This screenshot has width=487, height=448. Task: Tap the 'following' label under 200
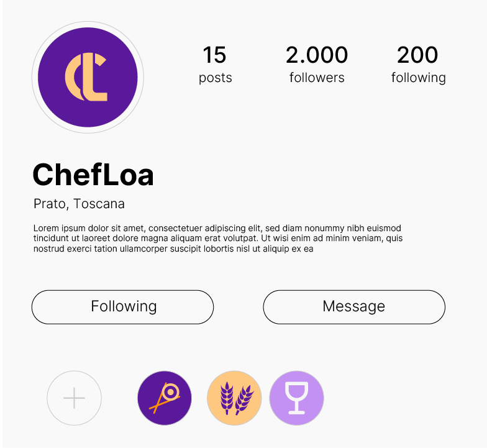[x=418, y=78]
